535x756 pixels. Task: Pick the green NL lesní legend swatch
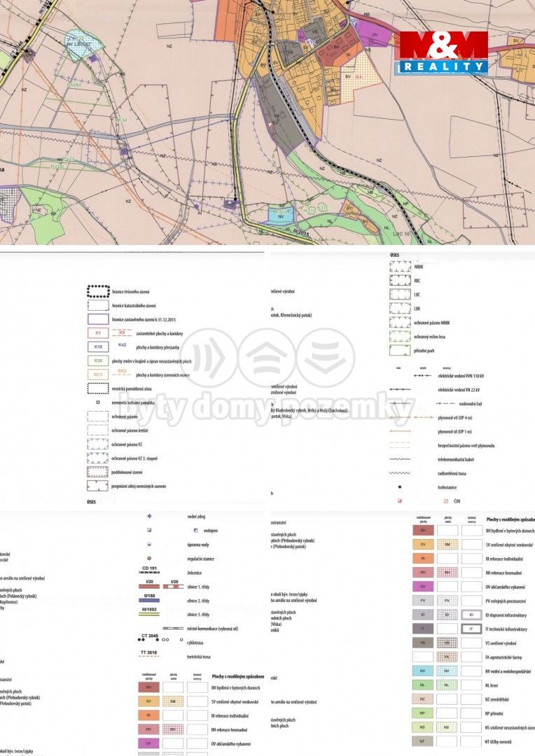(x=423, y=685)
